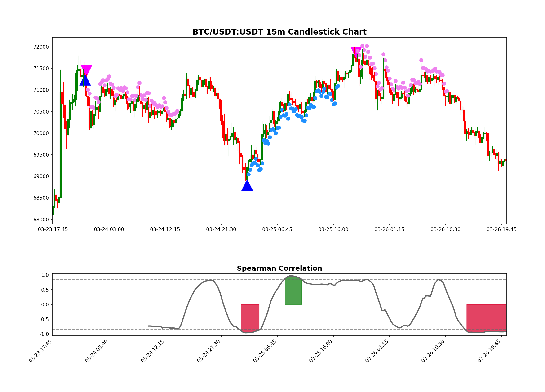The image size is (545, 392).
Task: Click the 03-24 12:15 label under candlestick chart
Action: [165, 230]
